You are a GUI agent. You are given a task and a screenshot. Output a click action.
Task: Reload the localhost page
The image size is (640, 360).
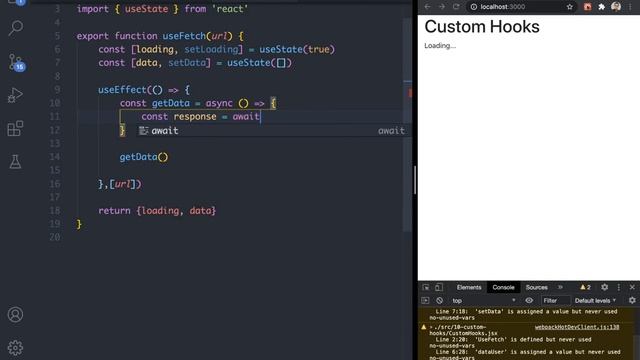(x=456, y=7)
